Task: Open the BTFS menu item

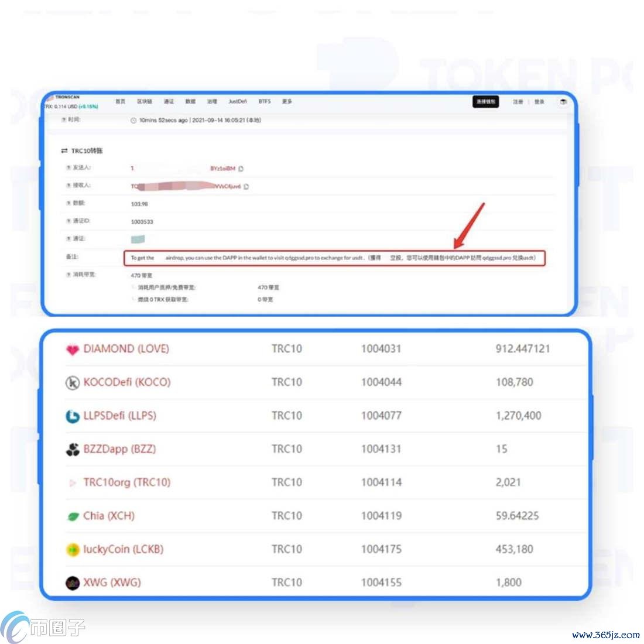Action: click(x=265, y=101)
